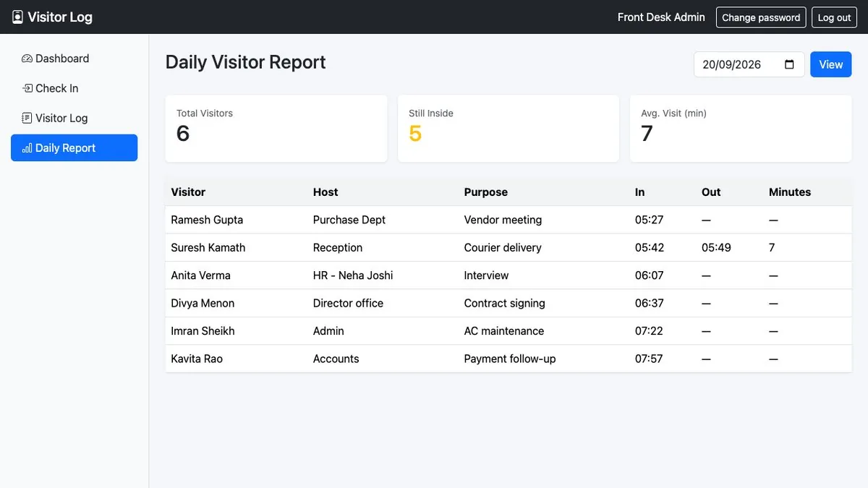Screen dimensions: 868x488
Task: Click the 07:57 check-in time
Action: pos(650,359)
